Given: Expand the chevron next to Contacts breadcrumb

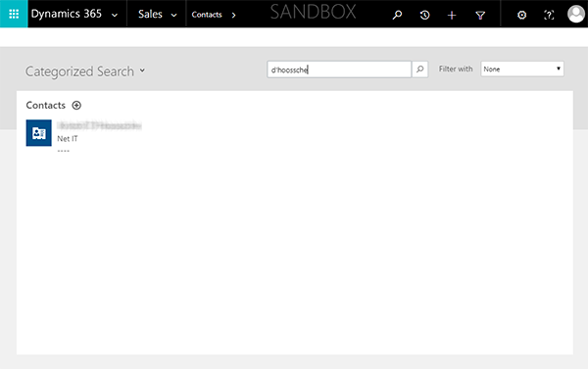Looking at the screenshot, I should click(x=233, y=16).
